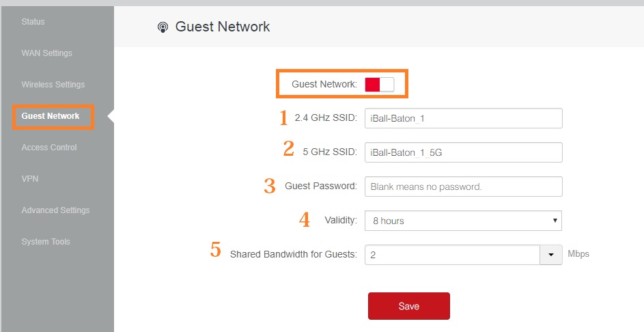Open Advanced Settings menu item
Viewport: 644px width, 332px height.
pyautogui.click(x=55, y=210)
